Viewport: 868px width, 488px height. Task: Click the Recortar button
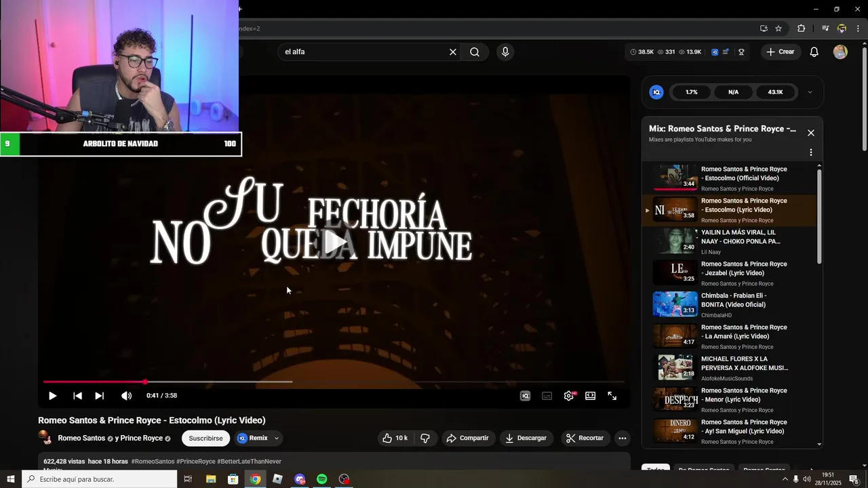(585, 439)
